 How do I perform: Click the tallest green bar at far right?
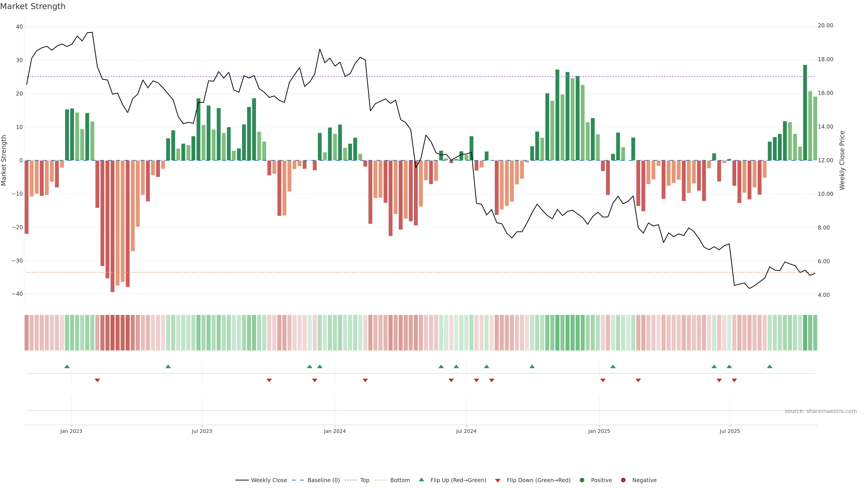805,113
